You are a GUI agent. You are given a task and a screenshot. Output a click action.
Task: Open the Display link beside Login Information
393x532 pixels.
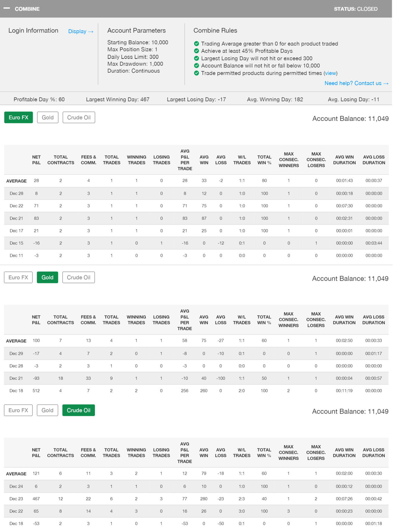[80, 31]
